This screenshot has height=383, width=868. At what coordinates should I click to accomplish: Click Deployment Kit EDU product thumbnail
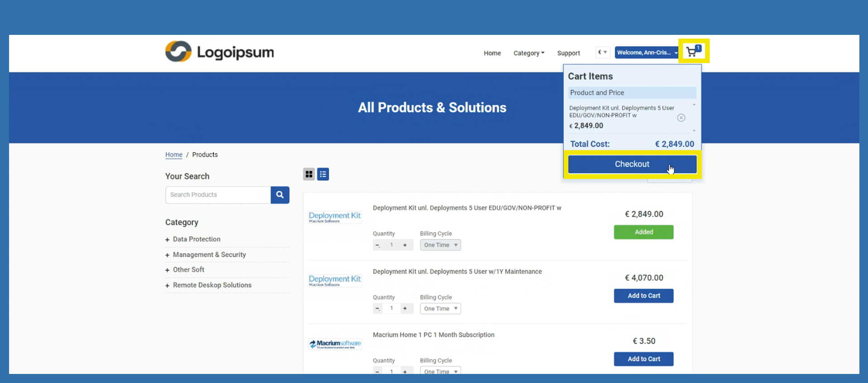pyautogui.click(x=335, y=217)
